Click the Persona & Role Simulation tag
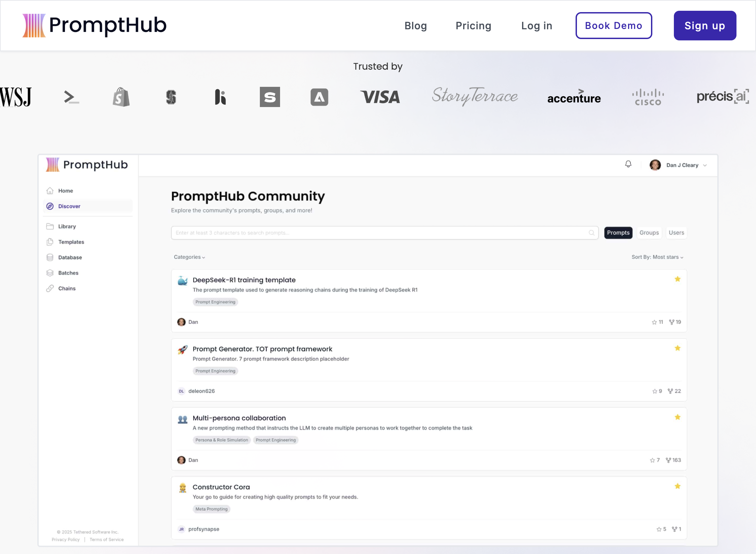Screen dimensions: 756x554 coord(221,440)
